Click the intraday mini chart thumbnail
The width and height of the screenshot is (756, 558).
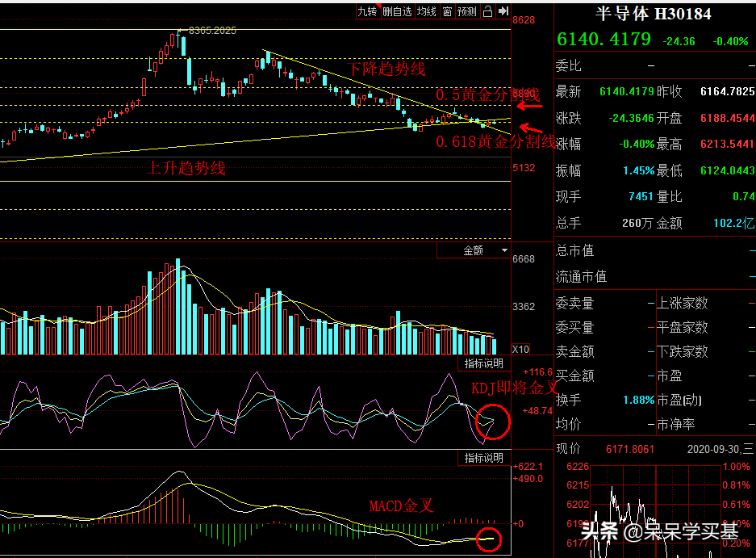[x=656, y=510]
